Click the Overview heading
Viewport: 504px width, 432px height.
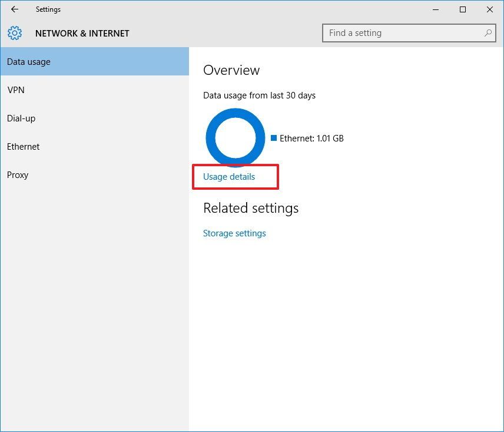(x=231, y=70)
